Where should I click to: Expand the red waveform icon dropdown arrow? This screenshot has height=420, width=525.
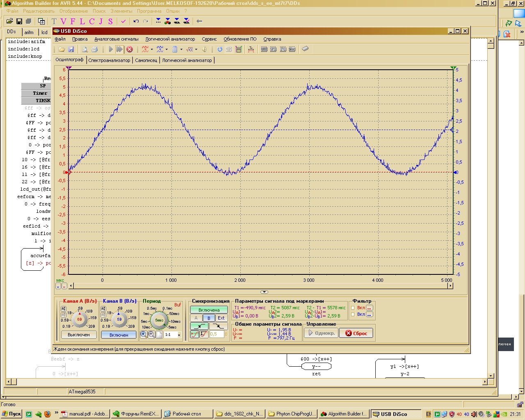(152, 50)
